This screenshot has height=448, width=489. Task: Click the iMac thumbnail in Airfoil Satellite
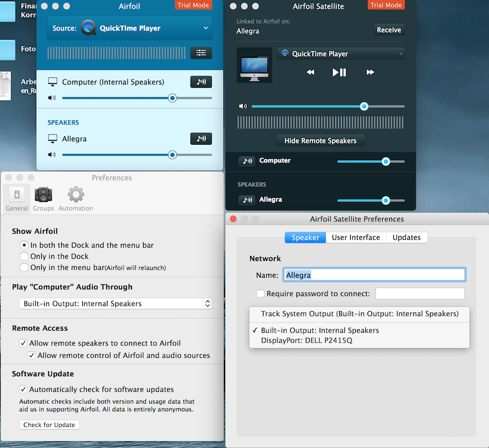click(x=254, y=65)
